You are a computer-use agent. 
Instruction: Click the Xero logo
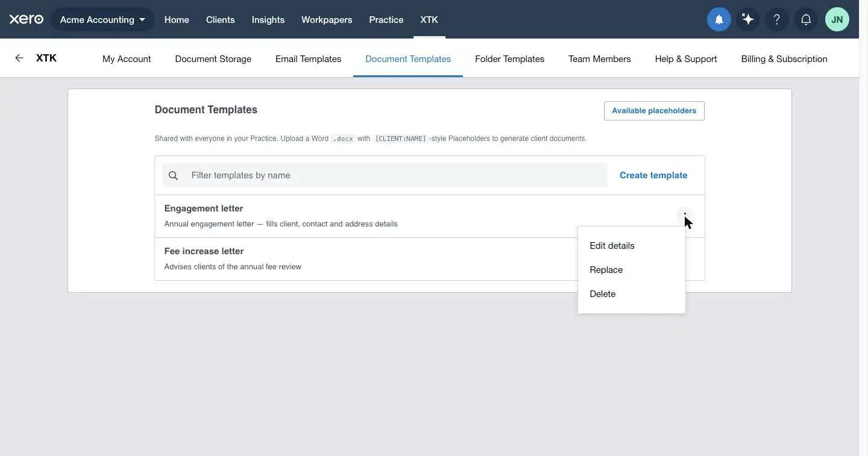(27, 19)
